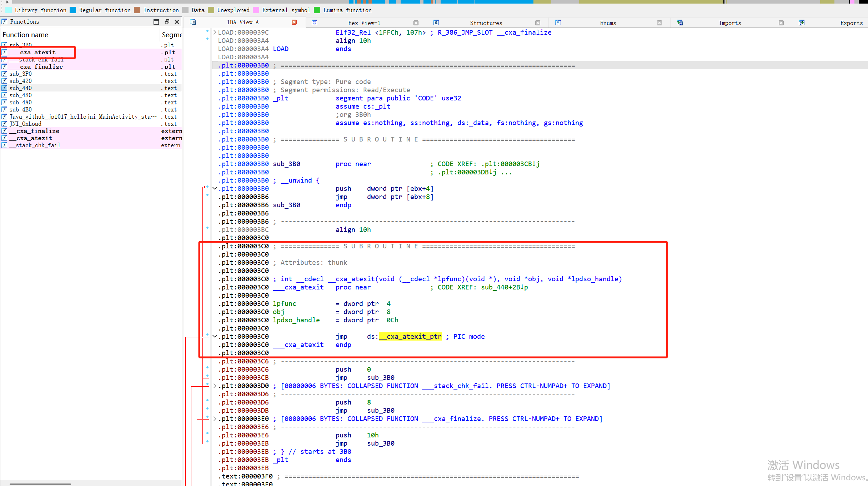
Task: Click the Function name column header
Action: coord(25,35)
